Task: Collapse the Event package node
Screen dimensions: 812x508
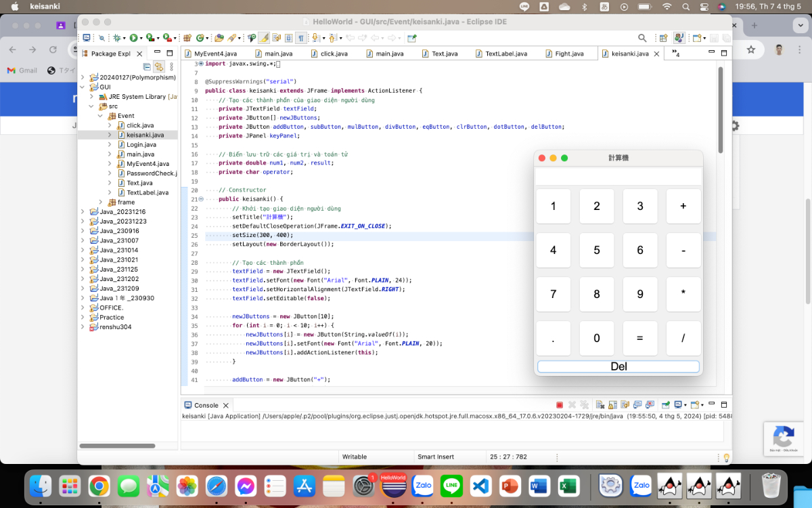Action: 101,116
